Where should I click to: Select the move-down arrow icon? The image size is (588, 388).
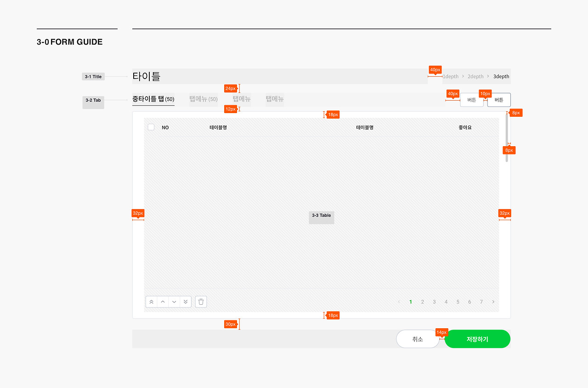[x=174, y=302]
